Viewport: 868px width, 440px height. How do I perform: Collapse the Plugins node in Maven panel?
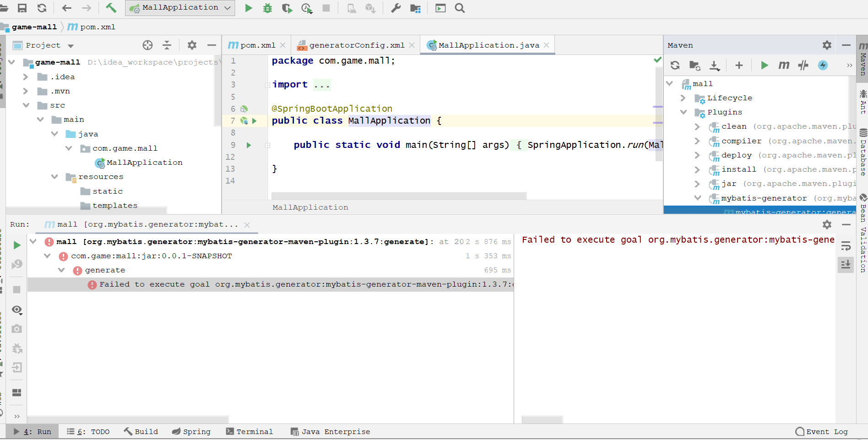(684, 112)
